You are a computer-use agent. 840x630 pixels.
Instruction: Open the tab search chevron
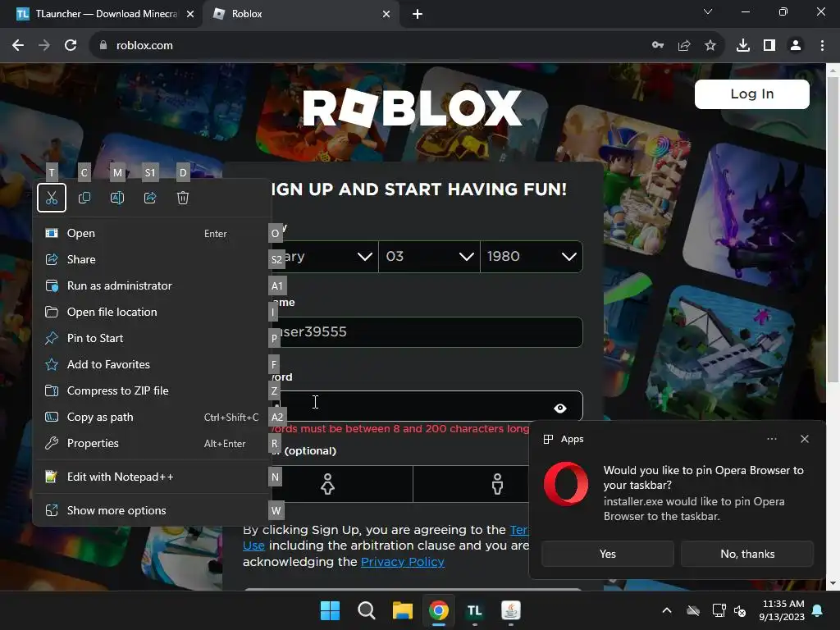(x=708, y=11)
